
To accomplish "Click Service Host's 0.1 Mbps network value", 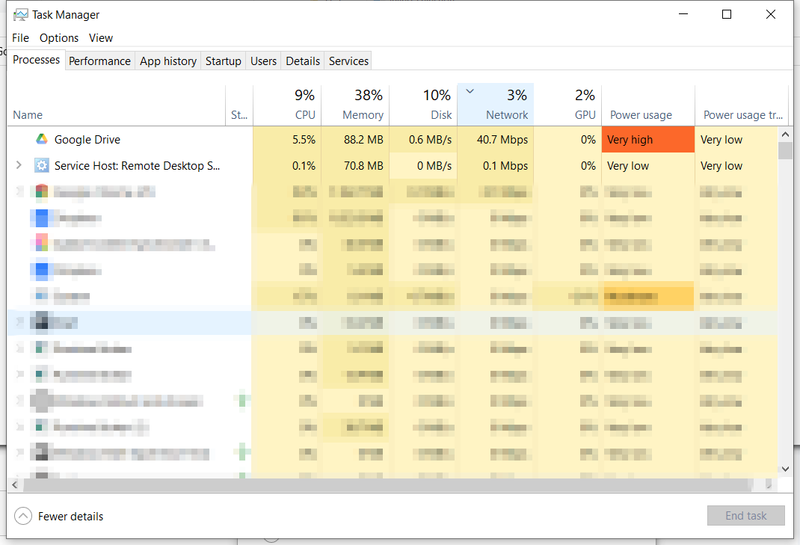I will click(505, 166).
